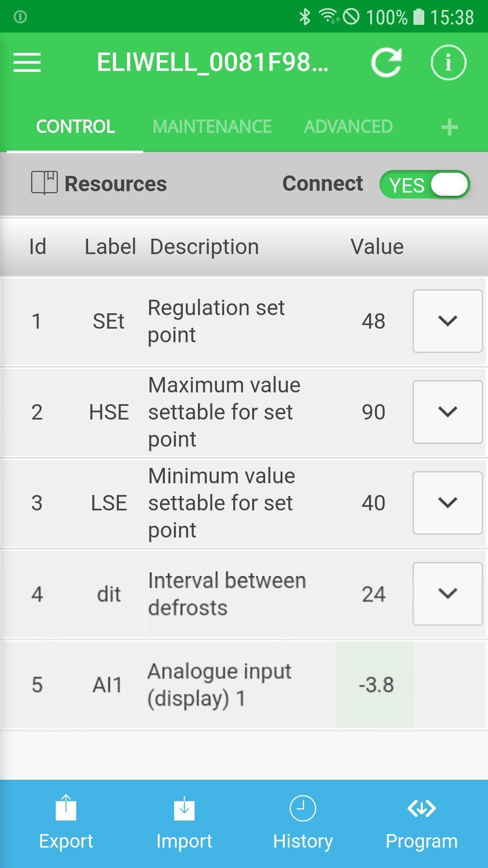
Task: Tap the Export icon
Action: (x=66, y=808)
